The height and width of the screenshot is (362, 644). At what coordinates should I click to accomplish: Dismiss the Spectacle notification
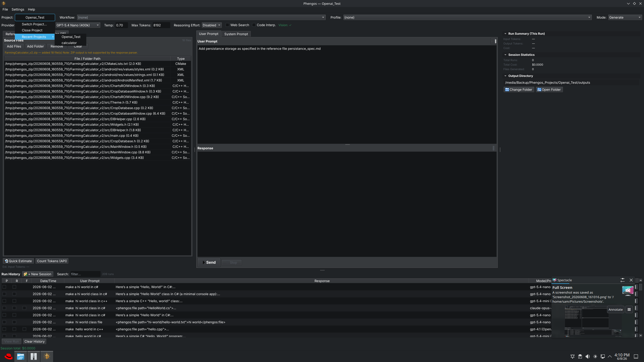pos(631,280)
